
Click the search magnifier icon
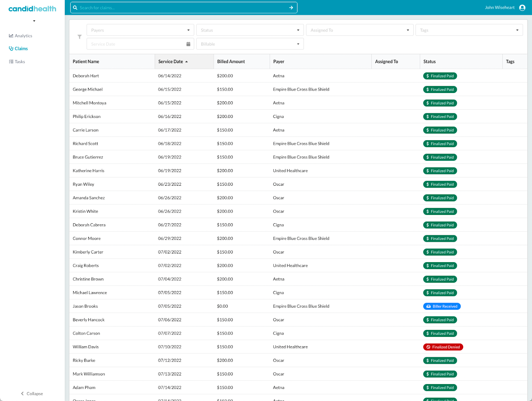pyautogui.click(x=75, y=8)
